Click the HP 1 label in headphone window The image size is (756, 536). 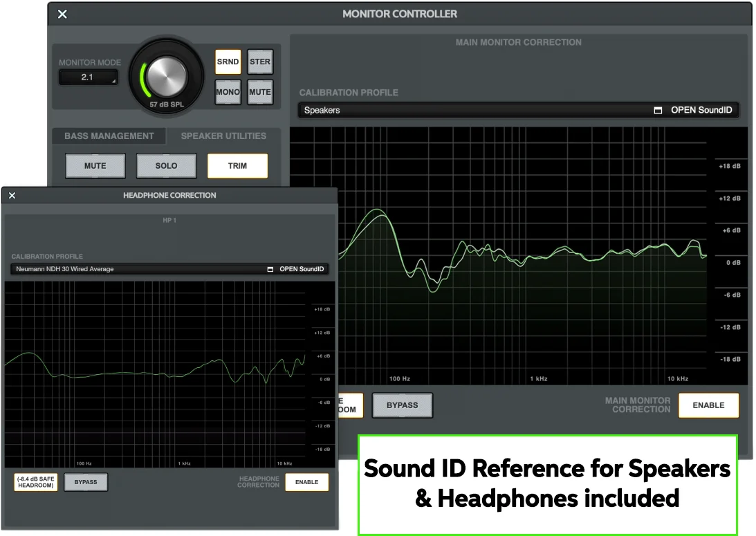[x=169, y=221]
